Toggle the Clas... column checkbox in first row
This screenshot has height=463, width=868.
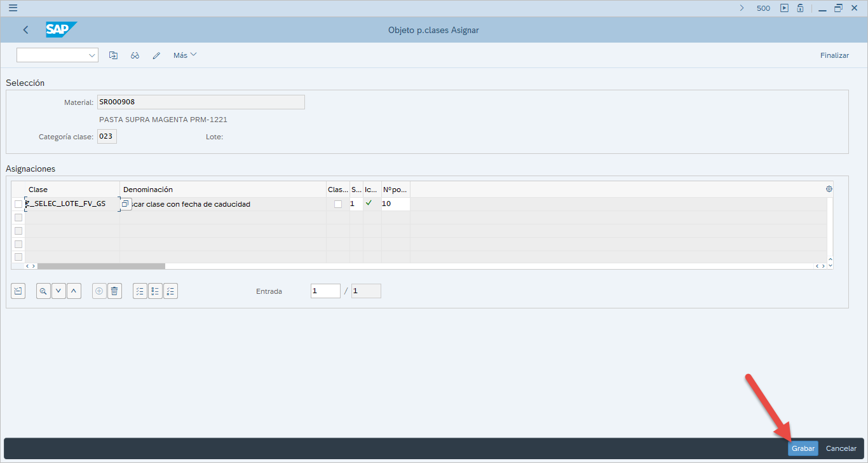point(338,204)
